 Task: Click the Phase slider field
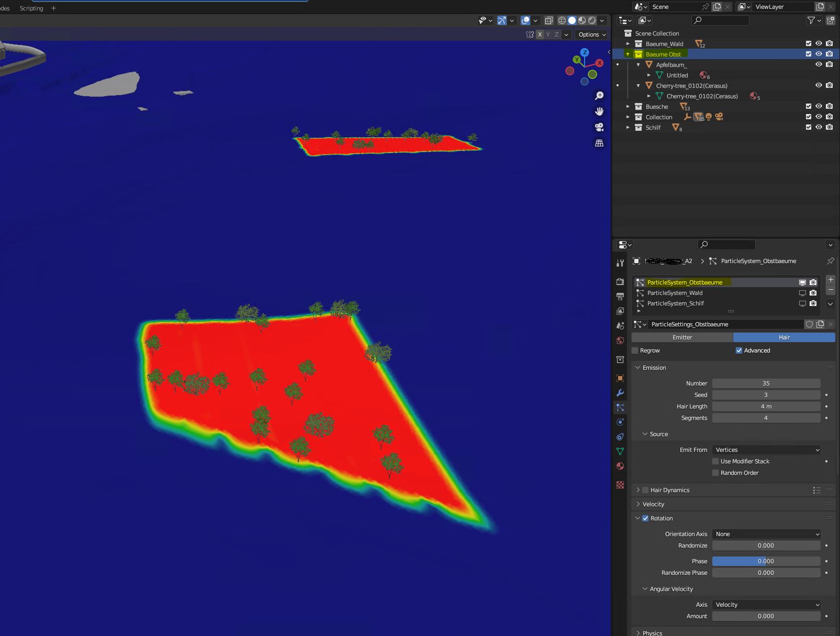(x=766, y=561)
